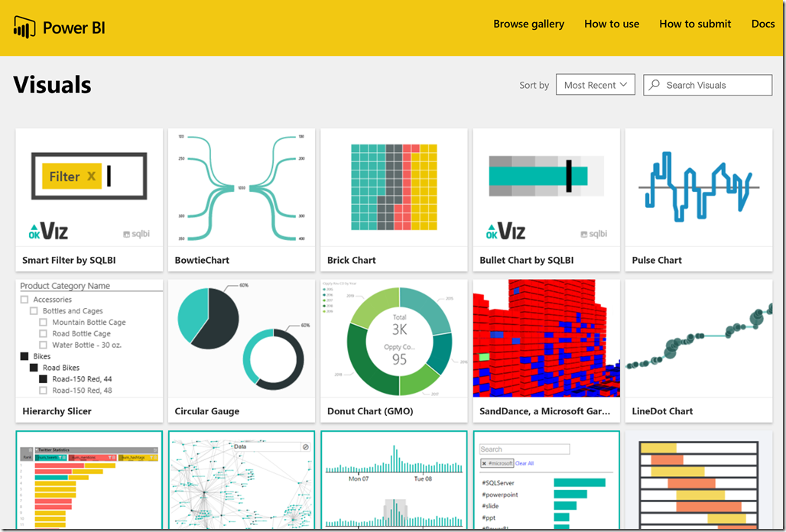Open Browse gallery menu item
786x532 pixels.
click(528, 24)
